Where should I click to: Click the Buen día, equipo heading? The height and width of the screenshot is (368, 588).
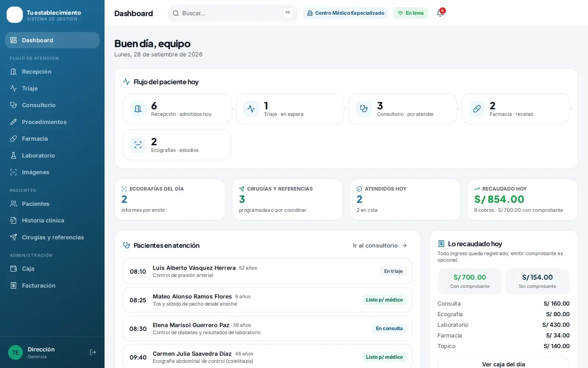click(x=152, y=44)
